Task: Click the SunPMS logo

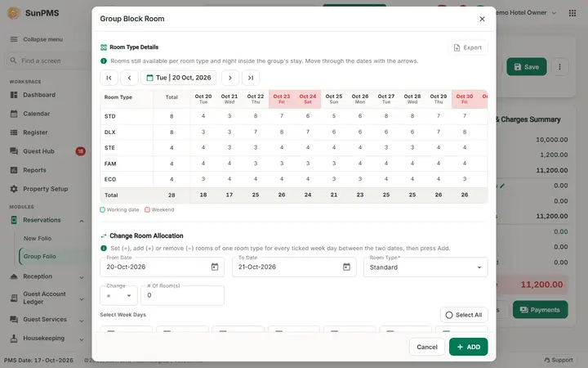Action: coord(14,13)
